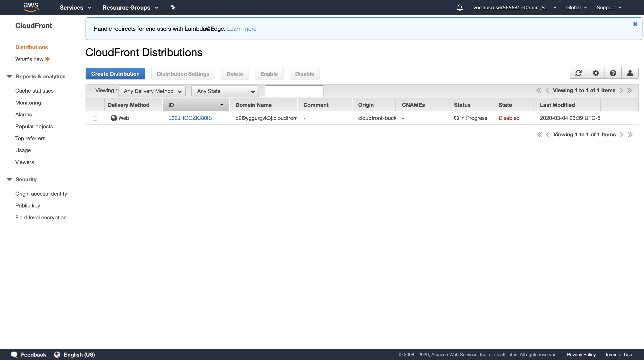Open the gear settings icon

pyautogui.click(x=596, y=73)
